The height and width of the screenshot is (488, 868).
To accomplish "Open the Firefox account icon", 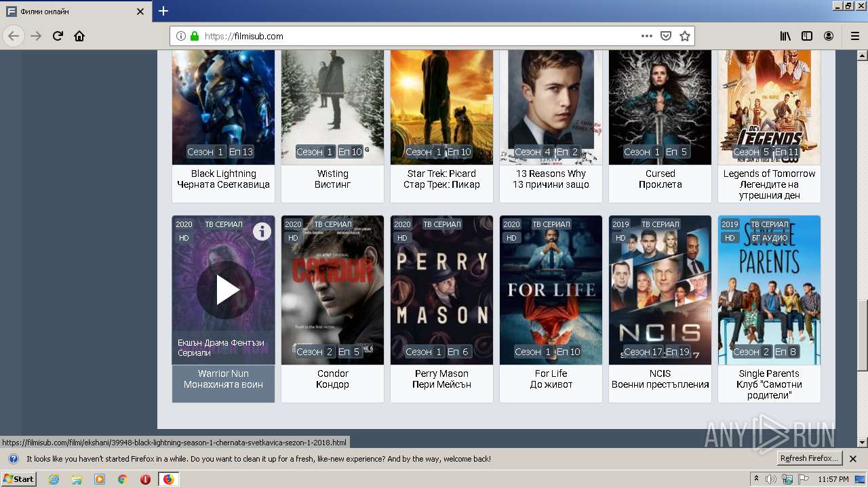I will pyautogui.click(x=829, y=36).
